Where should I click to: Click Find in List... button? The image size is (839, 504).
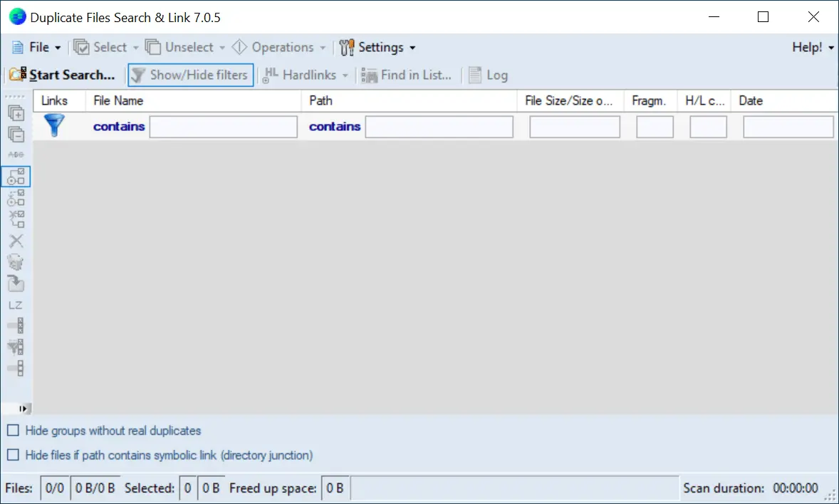(x=406, y=75)
